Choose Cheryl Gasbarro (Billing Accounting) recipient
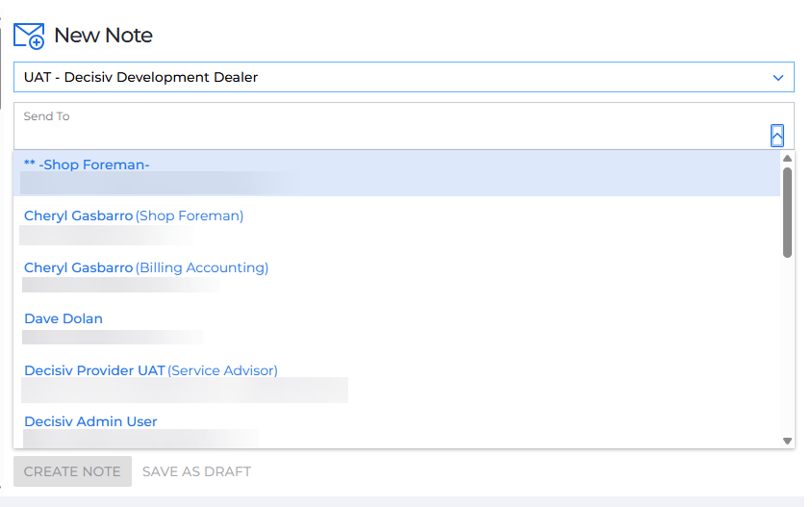Viewport: 812px width, 507px height. pos(396,276)
